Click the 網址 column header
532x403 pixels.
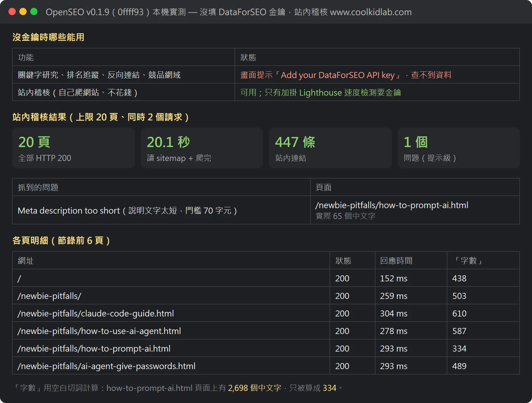pyautogui.click(x=171, y=260)
